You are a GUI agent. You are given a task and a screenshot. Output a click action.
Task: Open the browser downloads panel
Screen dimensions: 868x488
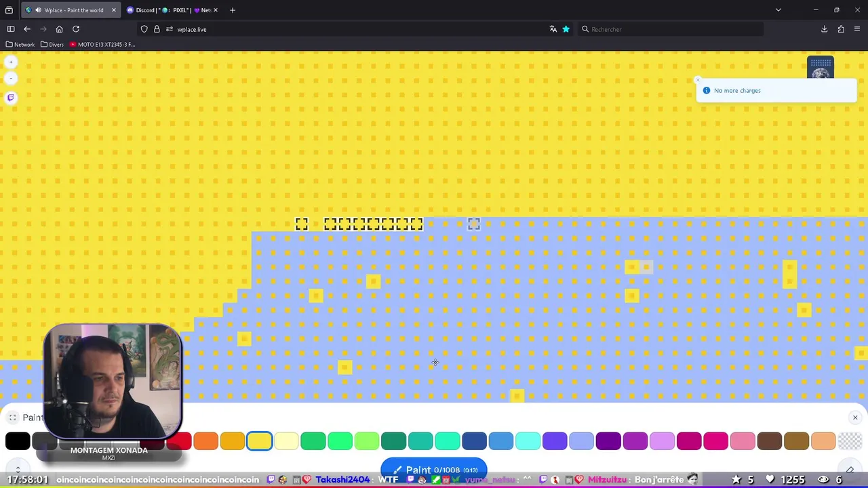coord(825,29)
